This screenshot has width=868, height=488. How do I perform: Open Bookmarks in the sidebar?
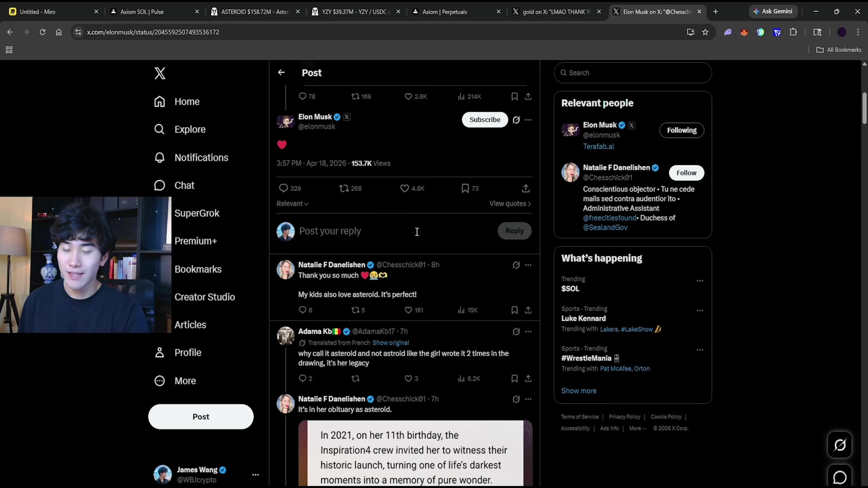(198, 269)
